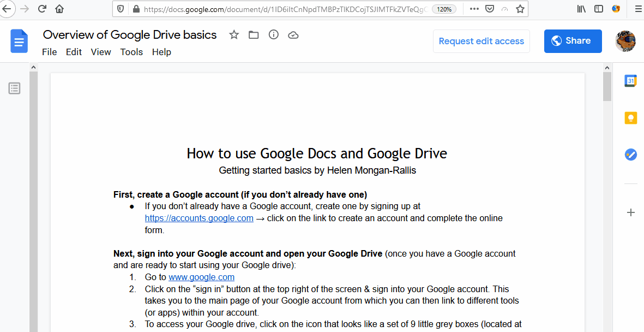The image size is (644, 332).
Task: Follow the www.google.com link
Action: tap(201, 277)
